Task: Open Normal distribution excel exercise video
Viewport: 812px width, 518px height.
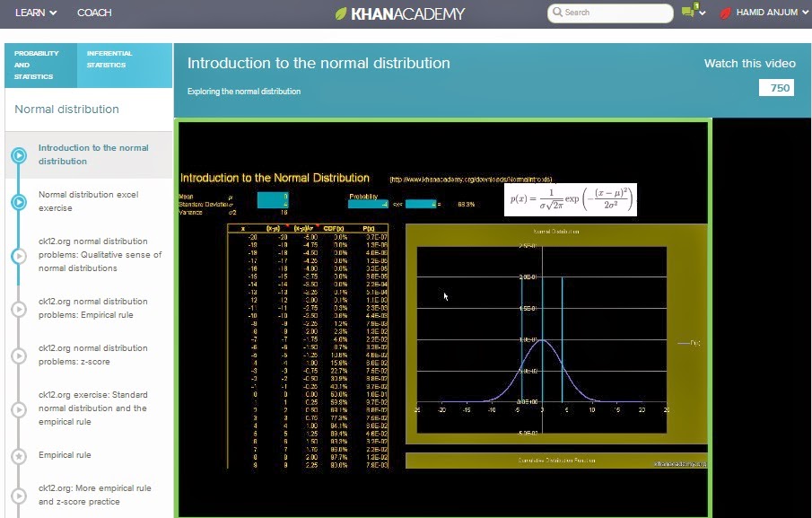Action: tap(89, 201)
